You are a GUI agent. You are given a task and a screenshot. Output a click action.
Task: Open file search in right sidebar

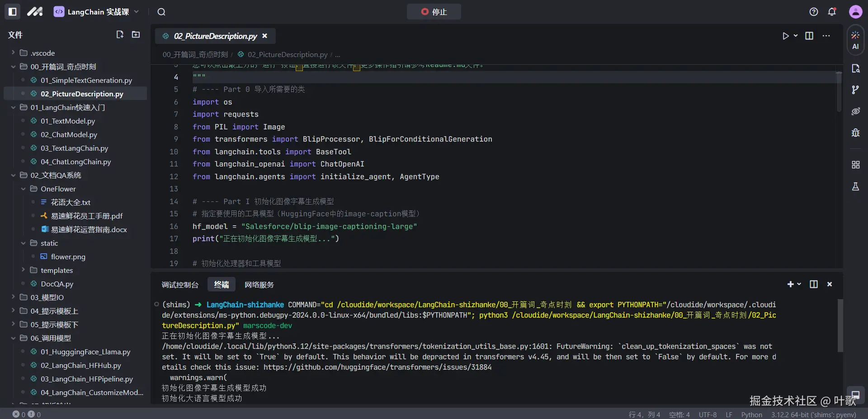[x=855, y=68]
